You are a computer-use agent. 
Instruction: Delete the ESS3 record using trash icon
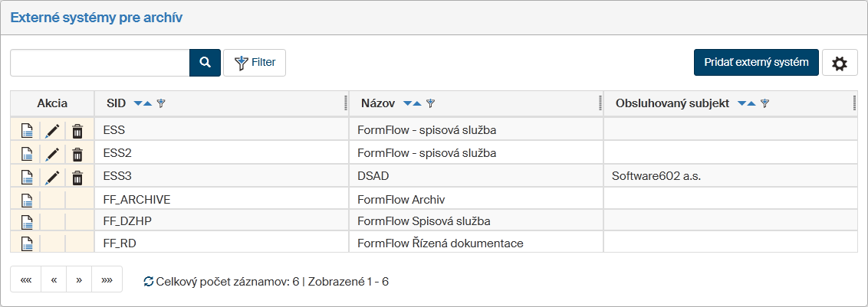coord(77,178)
